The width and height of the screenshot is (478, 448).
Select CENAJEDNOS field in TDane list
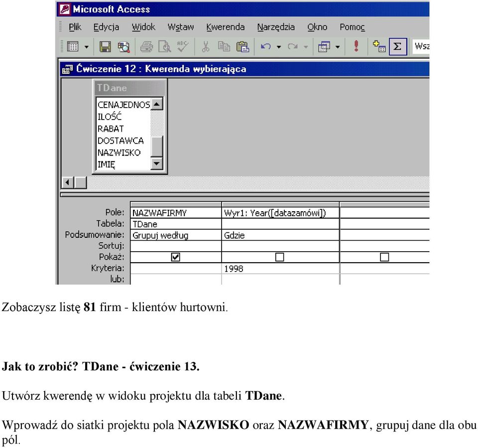click(x=123, y=105)
